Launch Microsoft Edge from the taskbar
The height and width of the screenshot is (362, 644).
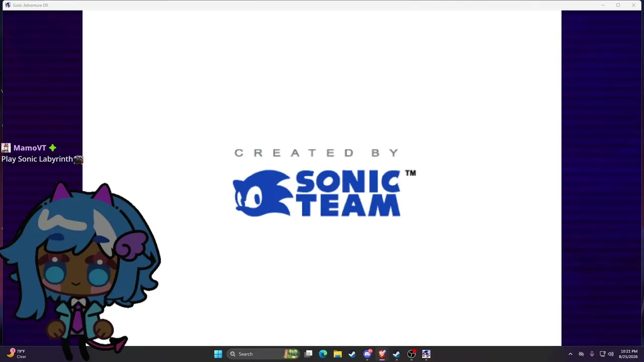coord(323,354)
